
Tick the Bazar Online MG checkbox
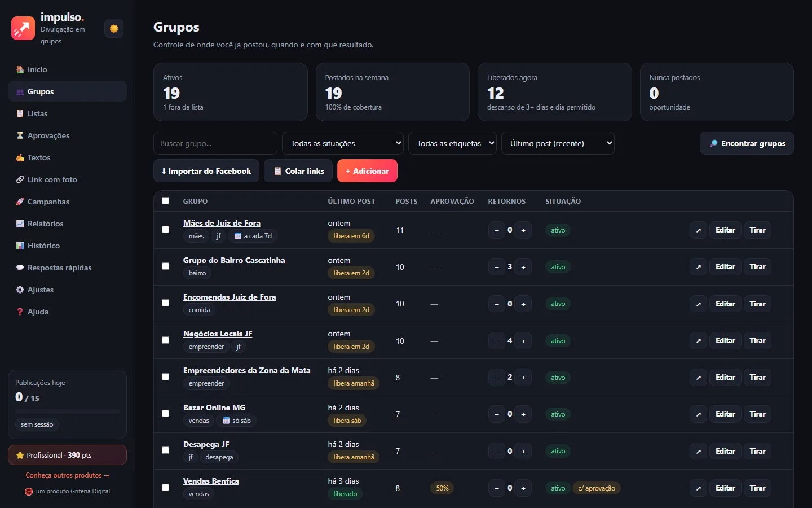165,413
